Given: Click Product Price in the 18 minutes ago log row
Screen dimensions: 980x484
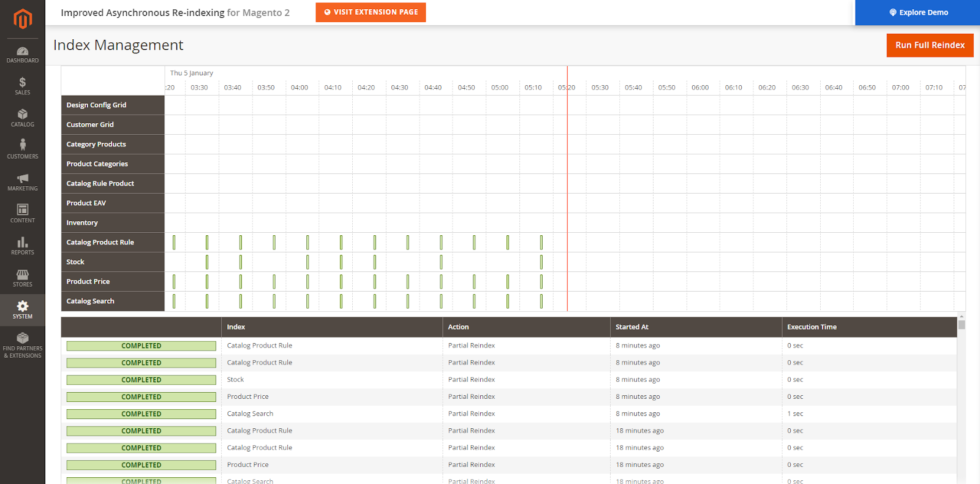Looking at the screenshot, I should click(247, 465).
